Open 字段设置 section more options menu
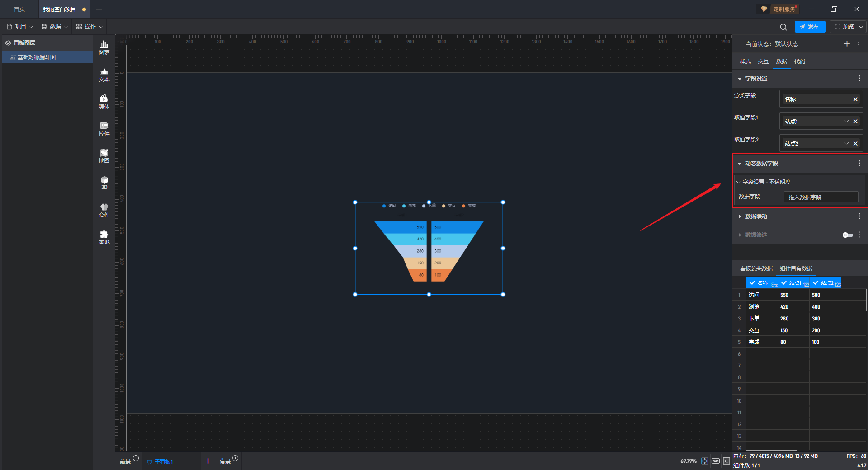This screenshot has width=868, height=470. tap(859, 78)
